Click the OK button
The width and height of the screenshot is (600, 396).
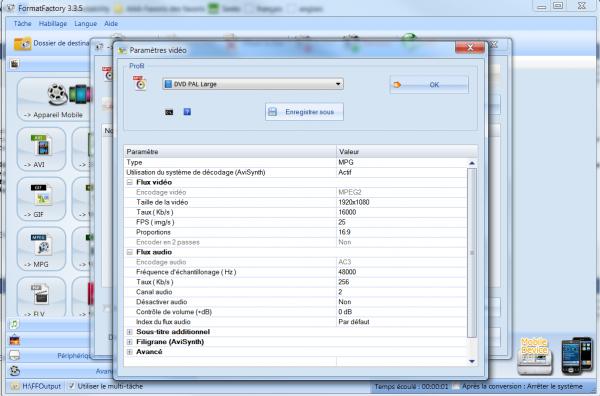click(x=429, y=85)
